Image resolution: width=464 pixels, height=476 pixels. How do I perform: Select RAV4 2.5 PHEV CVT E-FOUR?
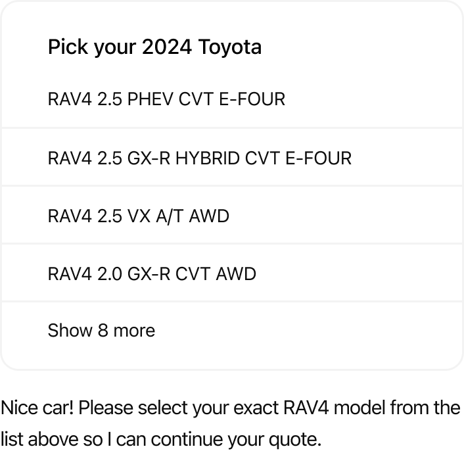coord(166,99)
